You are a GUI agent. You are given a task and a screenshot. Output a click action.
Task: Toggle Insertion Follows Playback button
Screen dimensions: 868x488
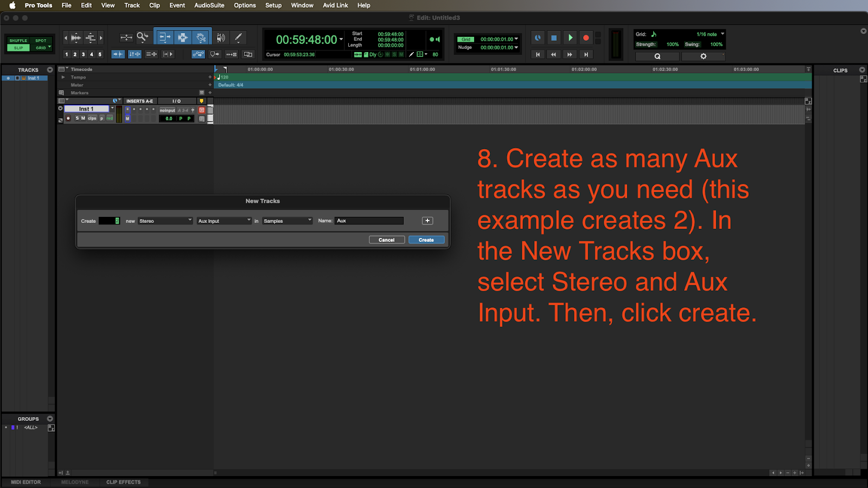pos(168,54)
